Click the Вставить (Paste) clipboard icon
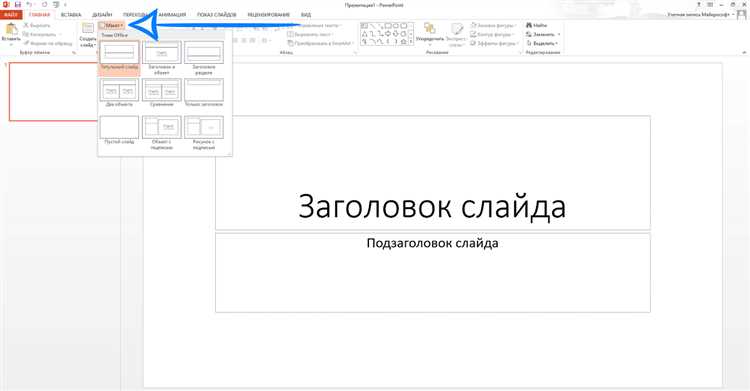Screen dimensions: 750x391 tap(11, 30)
